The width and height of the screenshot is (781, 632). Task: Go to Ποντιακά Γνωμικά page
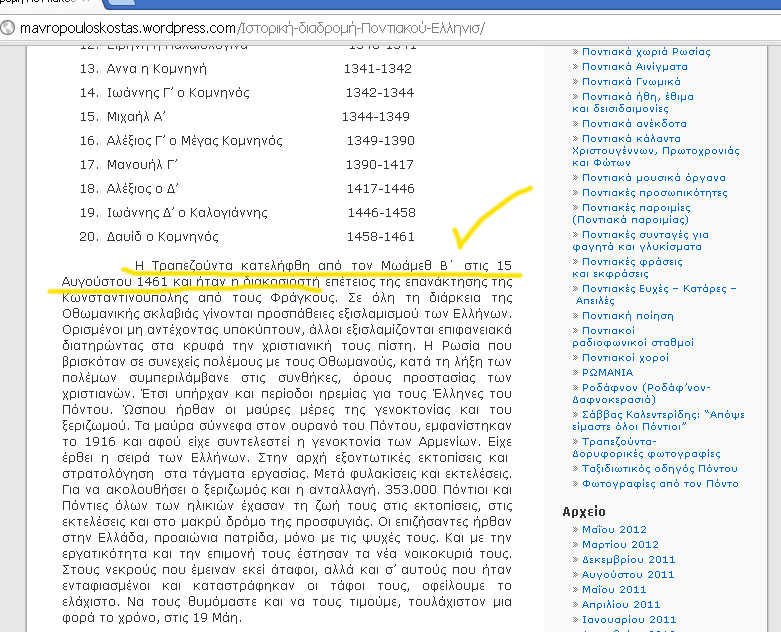point(631,81)
